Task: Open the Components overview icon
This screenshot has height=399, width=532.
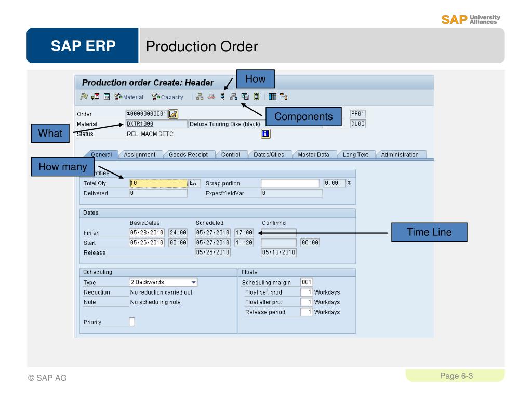Action: pyautogui.click(x=233, y=97)
